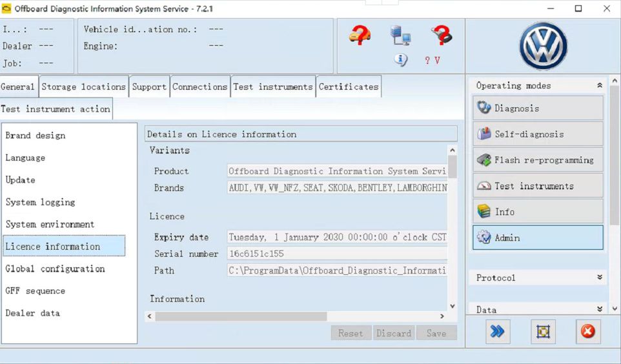The width and height of the screenshot is (621, 364).
Task: Click the blue double-arrow forward button
Action: click(x=498, y=332)
